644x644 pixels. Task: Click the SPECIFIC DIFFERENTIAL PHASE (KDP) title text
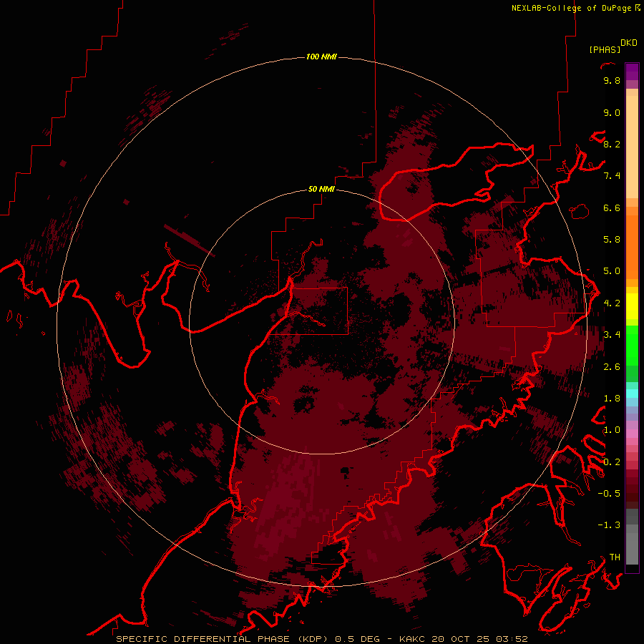tap(223, 639)
